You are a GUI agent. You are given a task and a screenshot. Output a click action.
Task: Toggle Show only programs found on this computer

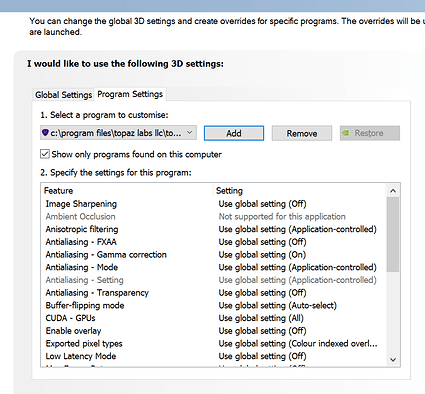45,154
